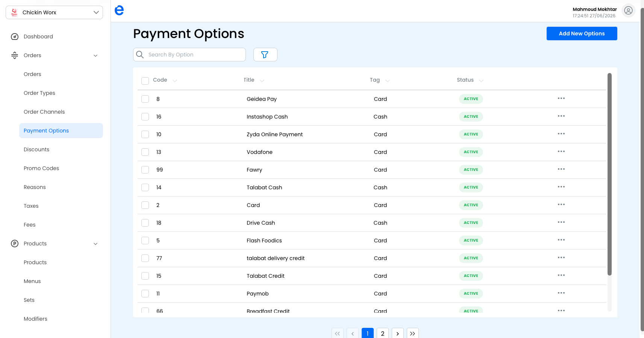Image resolution: width=644 pixels, height=338 pixels.
Task: Open the more options dots for Talabat Cash row
Action: (x=561, y=187)
